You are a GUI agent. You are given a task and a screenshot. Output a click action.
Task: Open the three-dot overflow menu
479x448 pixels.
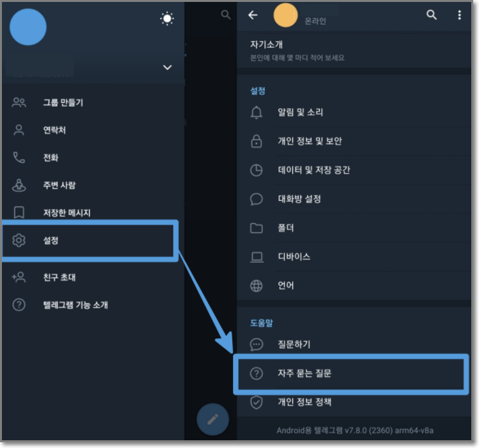pos(459,15)
